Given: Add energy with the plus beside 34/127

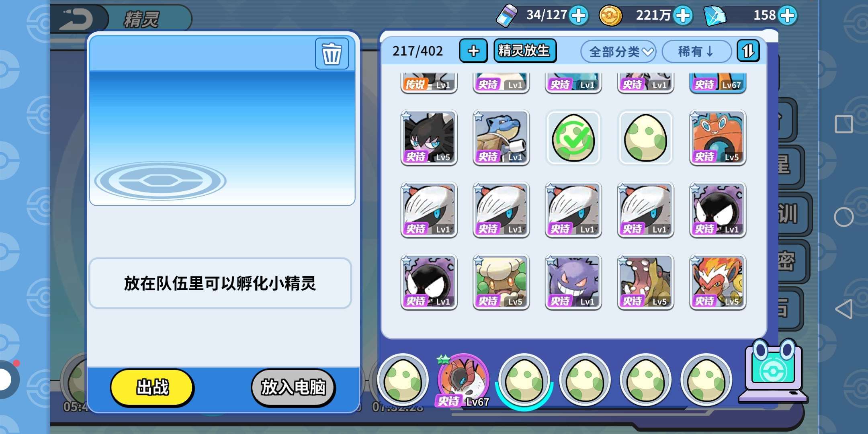Looking at the screenshot, I should 579,16.
